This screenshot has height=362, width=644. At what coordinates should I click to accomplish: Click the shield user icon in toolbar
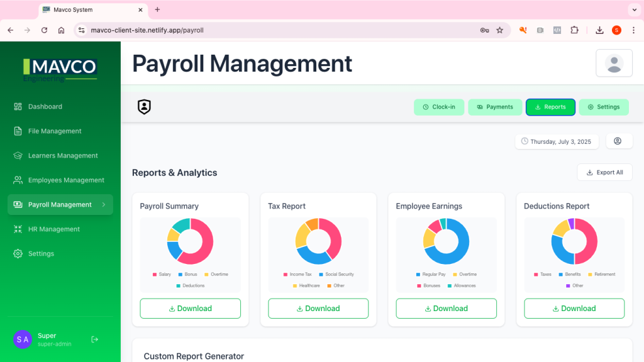point(145,107)
